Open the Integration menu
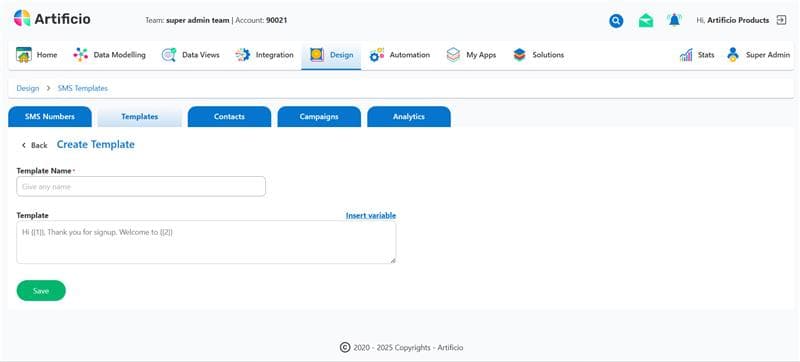800x362 pixels. tap(274, 55)
